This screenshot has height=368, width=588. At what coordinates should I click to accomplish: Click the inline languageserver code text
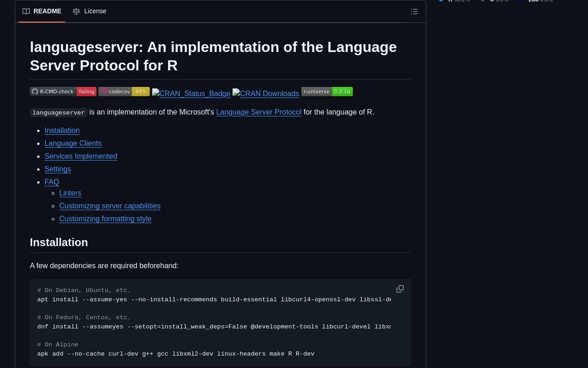58,113
